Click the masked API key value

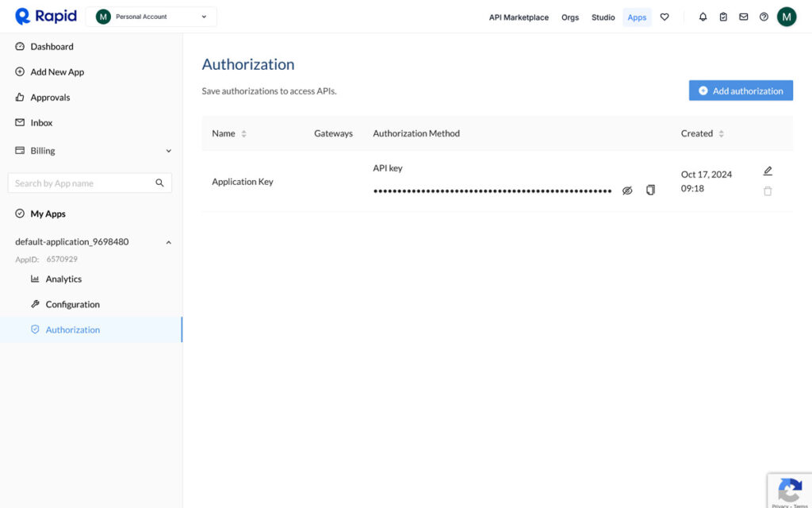tap(492, 191)
